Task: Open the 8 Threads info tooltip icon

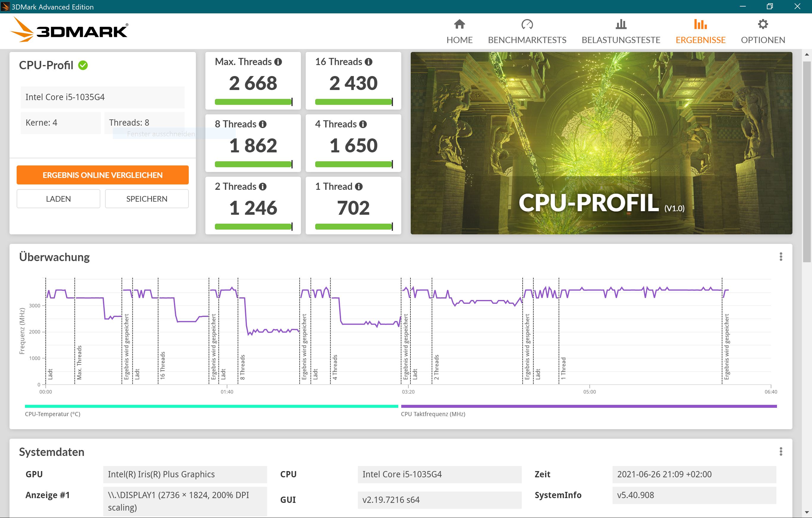Action: [x=263, y=124]
